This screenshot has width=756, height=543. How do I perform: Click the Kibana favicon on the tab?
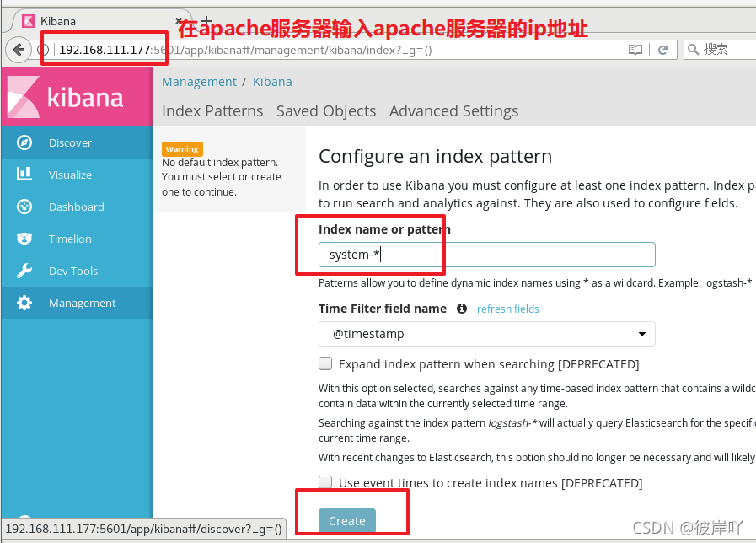[29, 21]
